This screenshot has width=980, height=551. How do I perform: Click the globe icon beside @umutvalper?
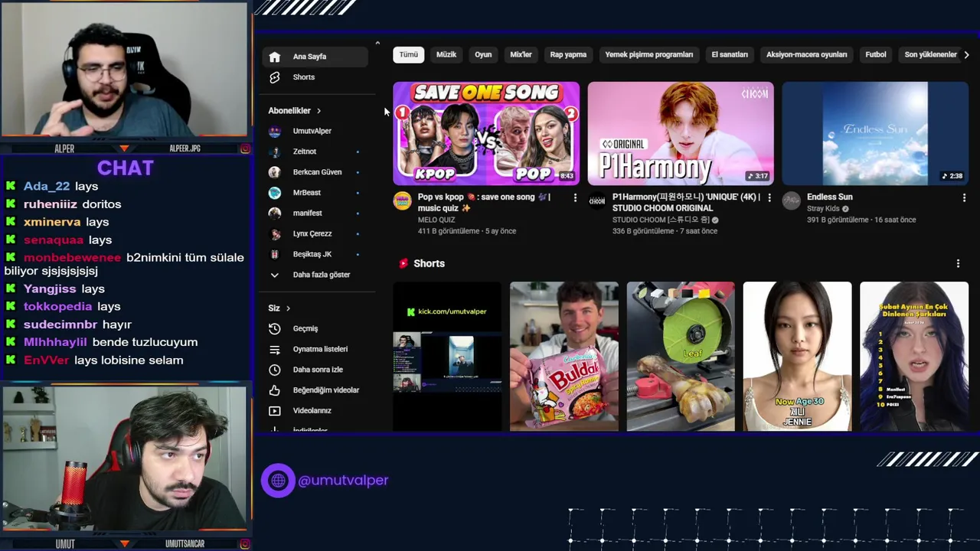278,481
